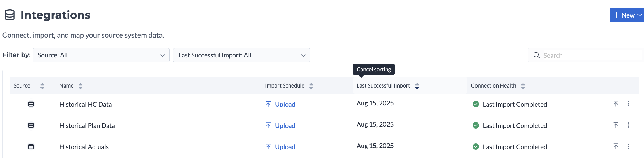Click the table source icon for Historical Actuals
Image resolution: width=644 pixels, height=158 pixels.
(31, 147)
